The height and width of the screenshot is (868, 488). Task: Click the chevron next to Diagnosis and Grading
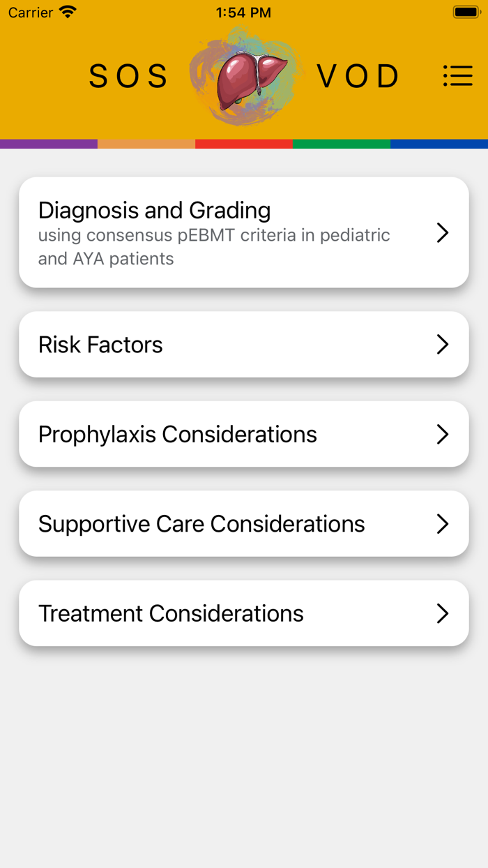[442, 233]
